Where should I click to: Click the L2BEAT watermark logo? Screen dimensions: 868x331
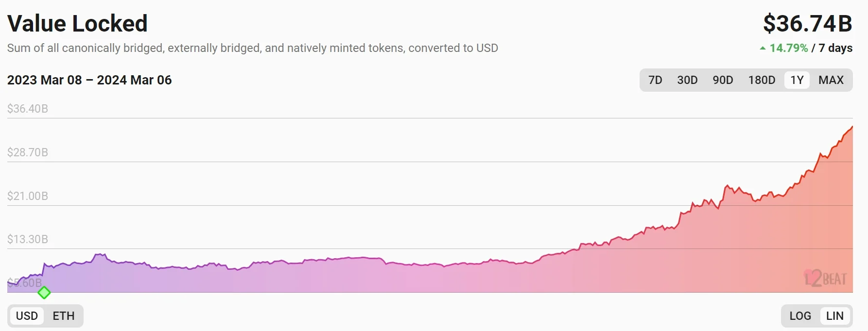pos(825,278)
